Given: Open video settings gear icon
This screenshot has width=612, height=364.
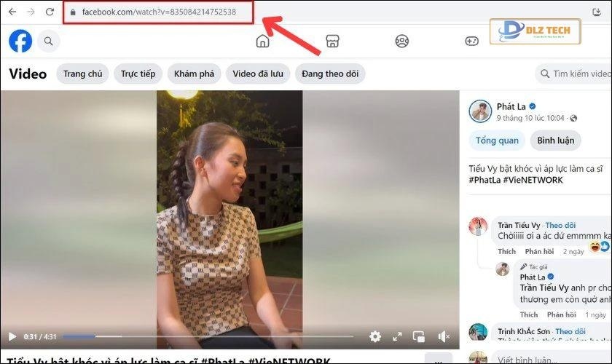Looking at the screenshot, I should [x=375, y=336].
